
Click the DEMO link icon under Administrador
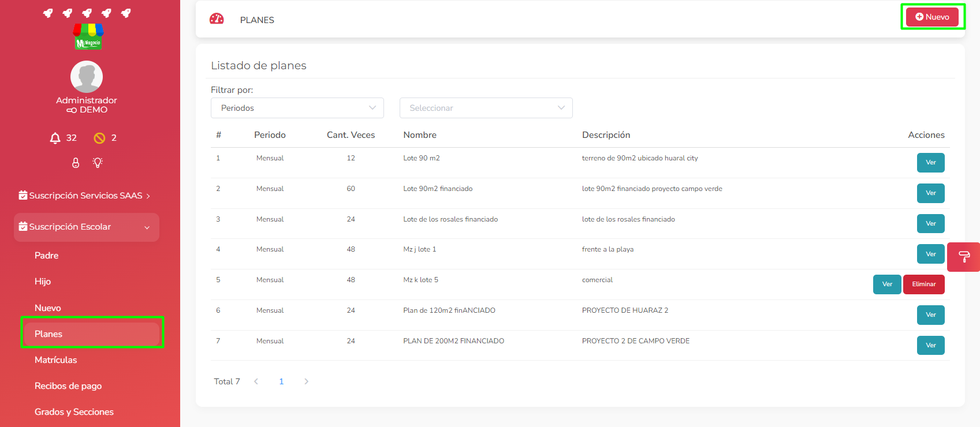tap(72, 110)
